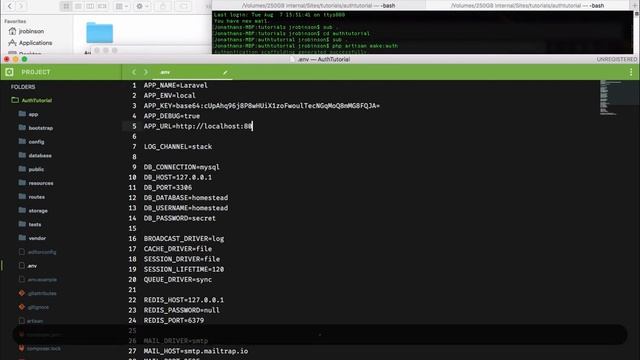
Task: Open the vertical dots menu at editor's right
Action: [631, 72]
